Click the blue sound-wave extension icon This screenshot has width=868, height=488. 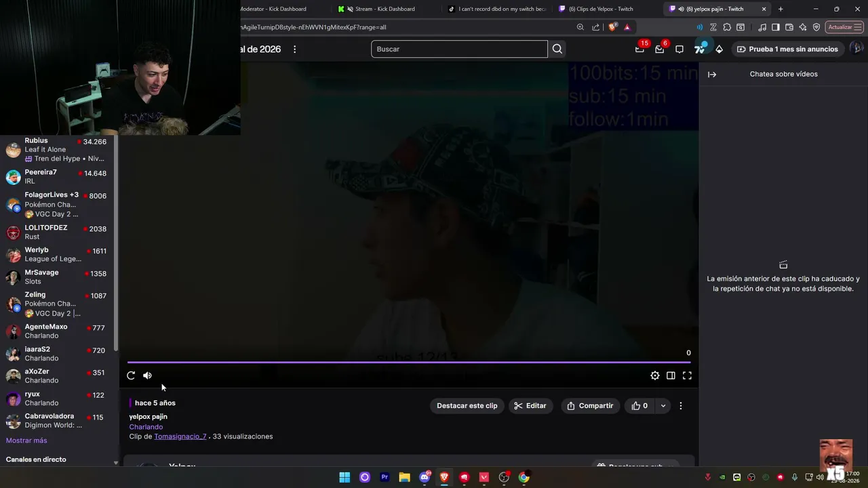[x=699, y=27]
